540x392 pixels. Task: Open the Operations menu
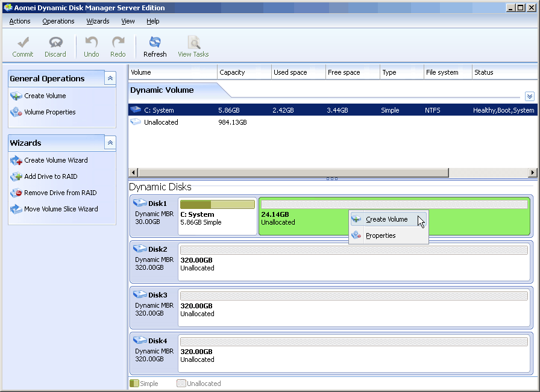(x=58, y=21)
